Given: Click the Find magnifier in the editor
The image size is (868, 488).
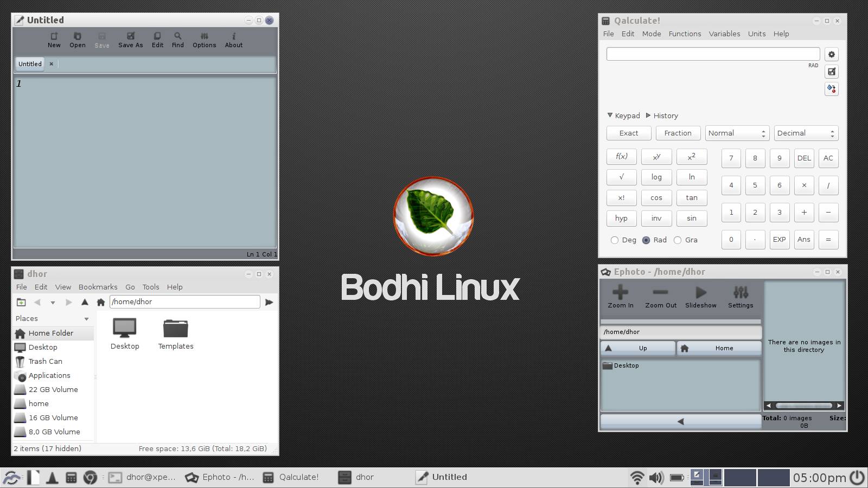Looking at the screenshot, I should (178, 40).
